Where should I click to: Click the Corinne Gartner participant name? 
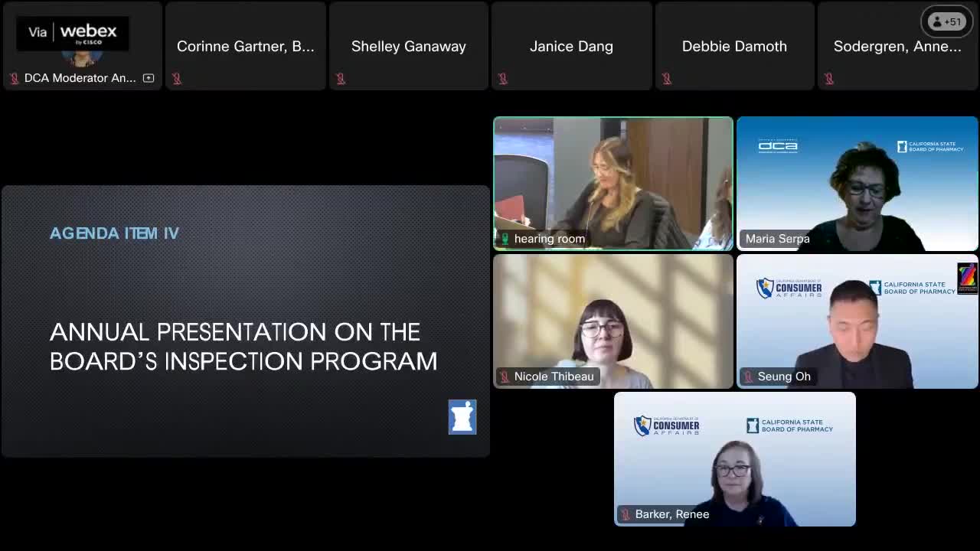click(246, 46)
